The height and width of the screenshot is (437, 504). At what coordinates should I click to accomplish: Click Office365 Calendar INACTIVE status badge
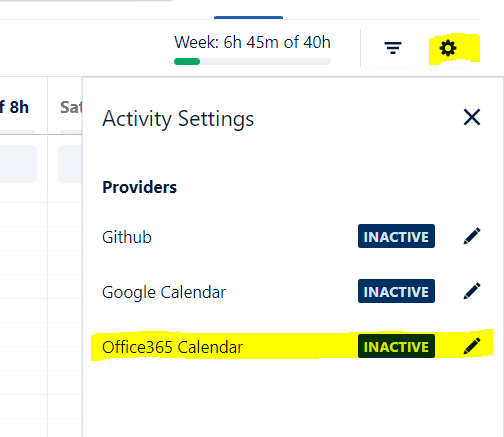[396, 346]
